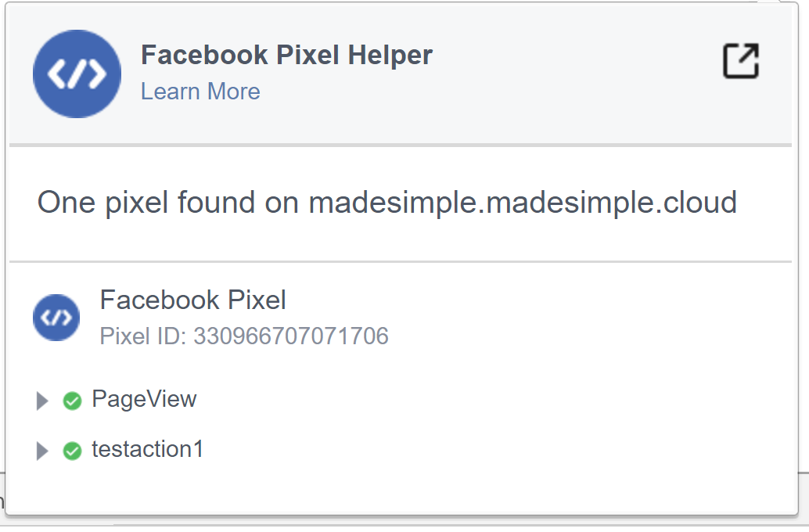This screenshot has height=532, width=809.
Task: Click the Facebook Pixel entry heading
Action: pos(192,300)
